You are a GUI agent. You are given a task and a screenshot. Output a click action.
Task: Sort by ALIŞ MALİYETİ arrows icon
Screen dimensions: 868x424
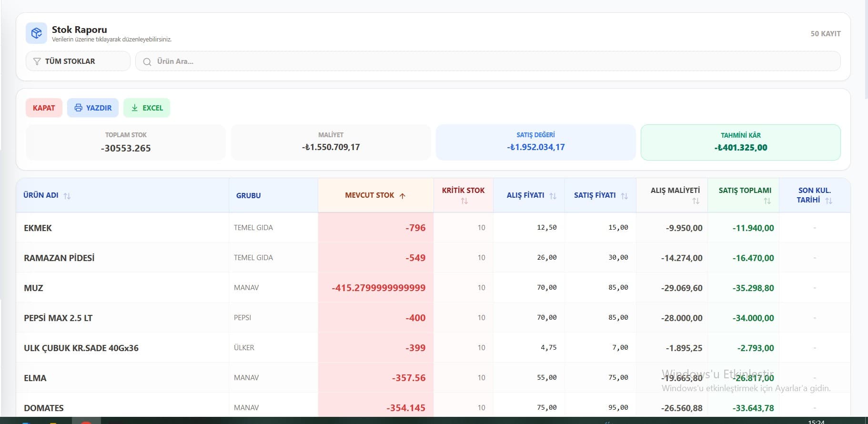point(696,201)
